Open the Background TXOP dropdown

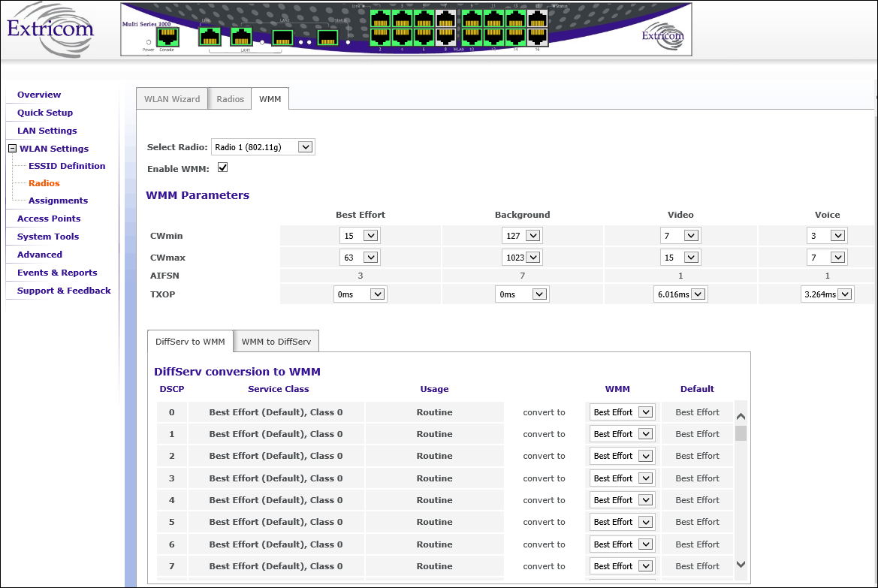[522, 294]
